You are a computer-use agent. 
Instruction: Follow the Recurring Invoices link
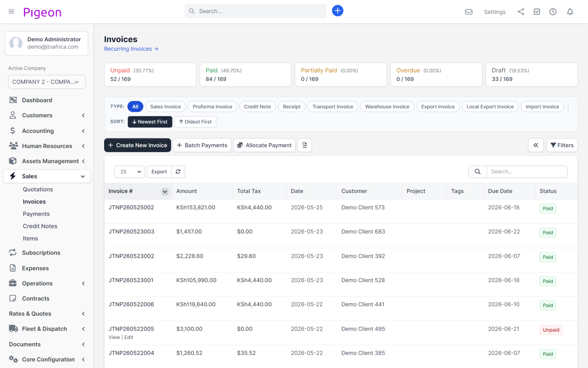[x=131, y=49]
